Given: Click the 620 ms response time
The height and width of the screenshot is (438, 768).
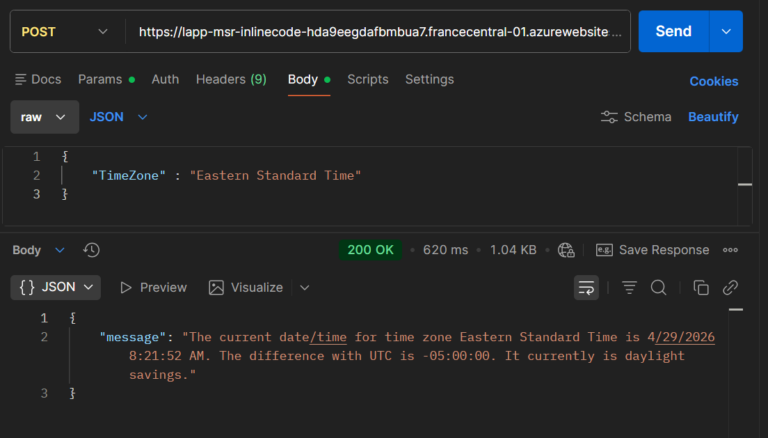Looking at the screenshot, I should (x=445, y=250).
